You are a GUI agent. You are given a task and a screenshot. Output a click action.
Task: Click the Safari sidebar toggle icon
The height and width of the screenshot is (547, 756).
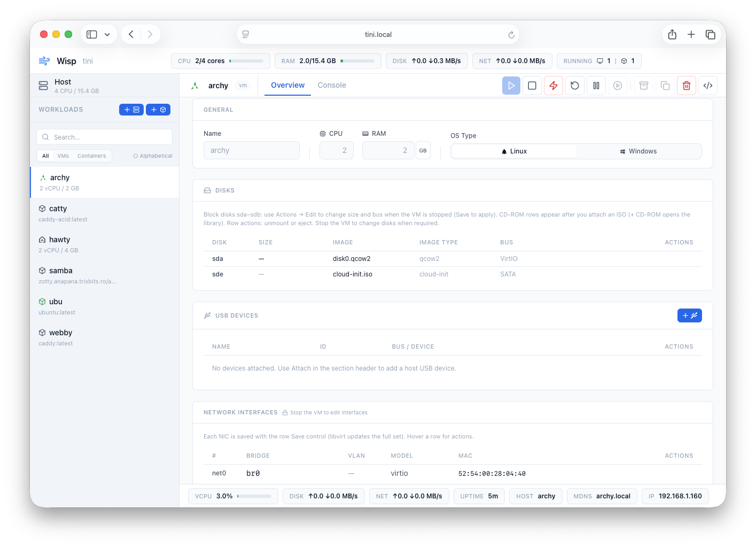(92, 34)
